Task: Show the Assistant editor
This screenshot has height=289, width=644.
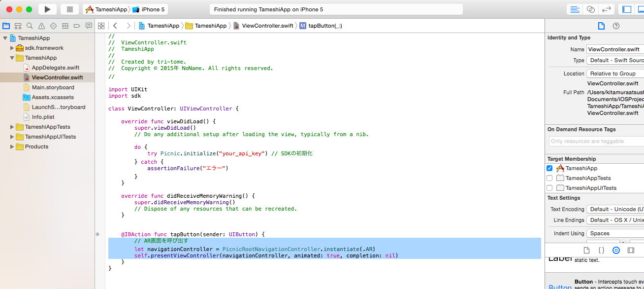Action: point(591,9)
